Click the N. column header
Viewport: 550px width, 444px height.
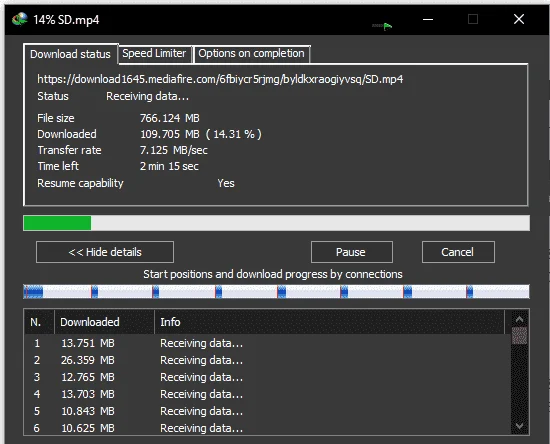click(x=39, y=322)
